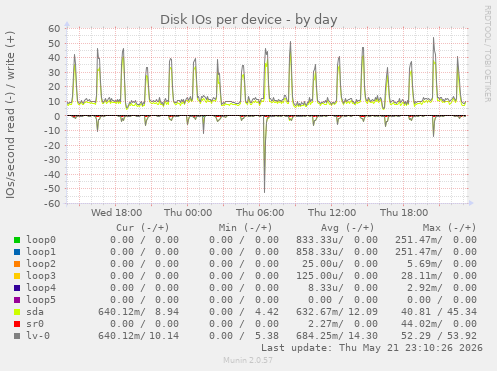Click the 'Munin 2.0.57' version footer

248,360
